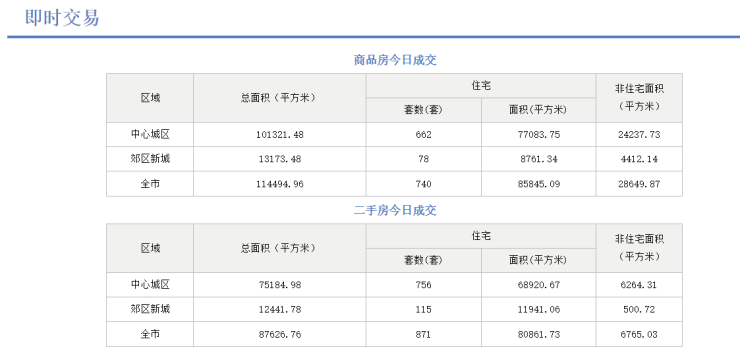Image resolution: width=740 pixels, height=362 pixels.
Task: Click the housing units value 662
Action: [x=424, y=135]
